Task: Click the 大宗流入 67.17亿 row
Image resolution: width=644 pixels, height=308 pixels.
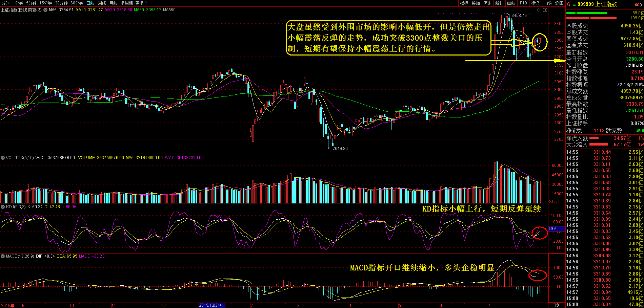Action: pyautogui.click(x=605, y=145)
